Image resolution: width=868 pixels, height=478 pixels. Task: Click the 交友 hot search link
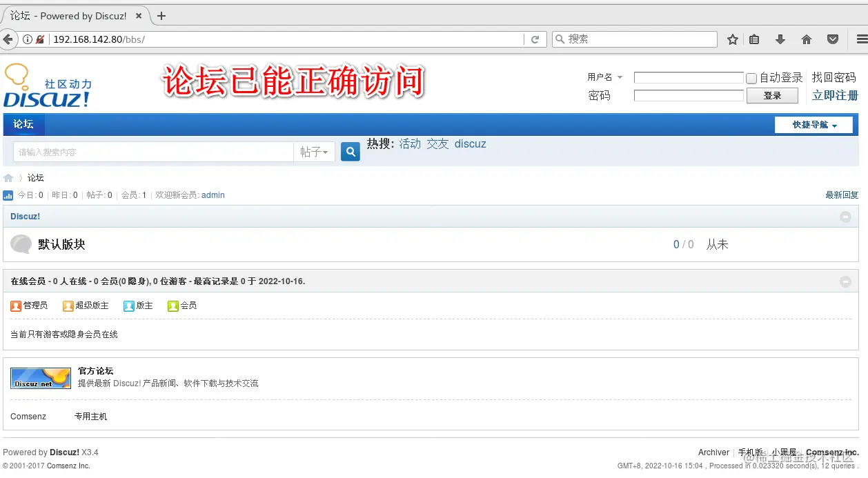coord(437,143)
